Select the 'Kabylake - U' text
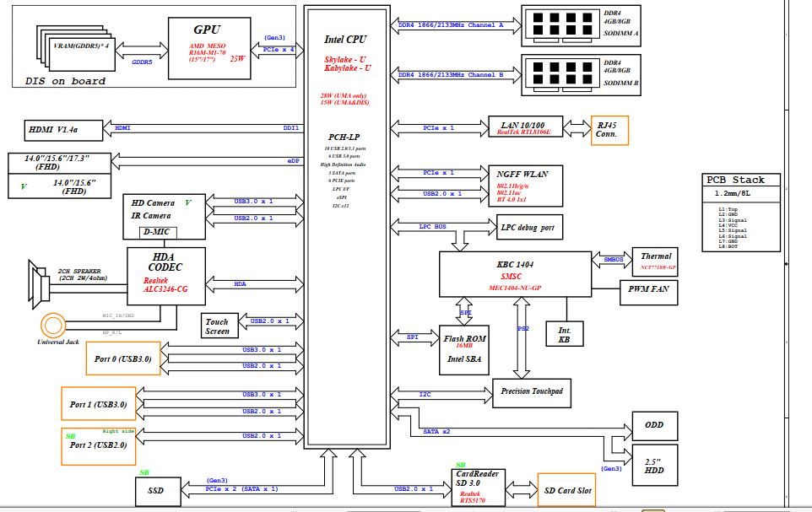This screenshot has width=812, height=512. (x=348, y=67)
